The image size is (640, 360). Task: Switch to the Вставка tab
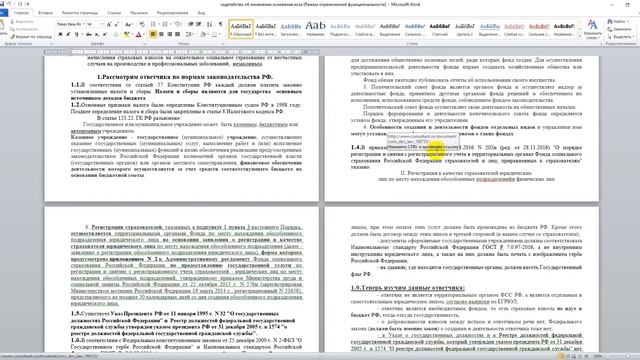pos(45,13)
